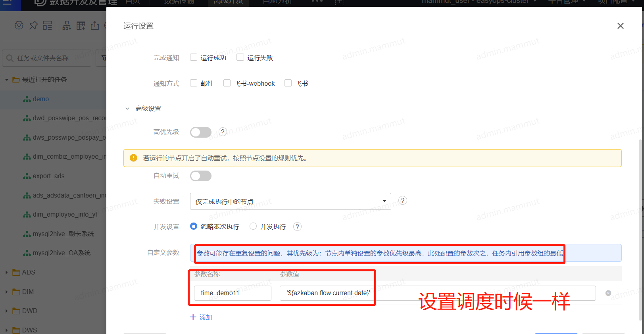Image resolution: width=644 pixels, height=334 pixels.
Task: Select 忽略本次执行 radio option
Action: tap(194, 226)
